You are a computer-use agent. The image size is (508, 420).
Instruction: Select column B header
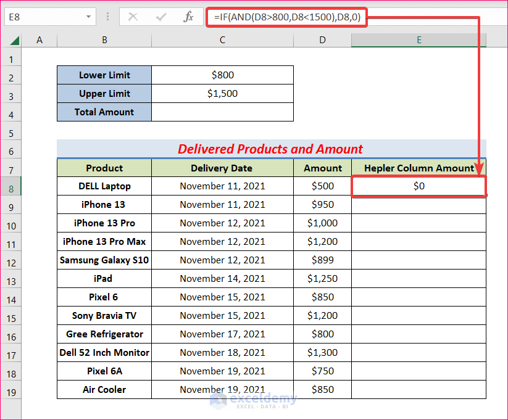tap(104, 40)
